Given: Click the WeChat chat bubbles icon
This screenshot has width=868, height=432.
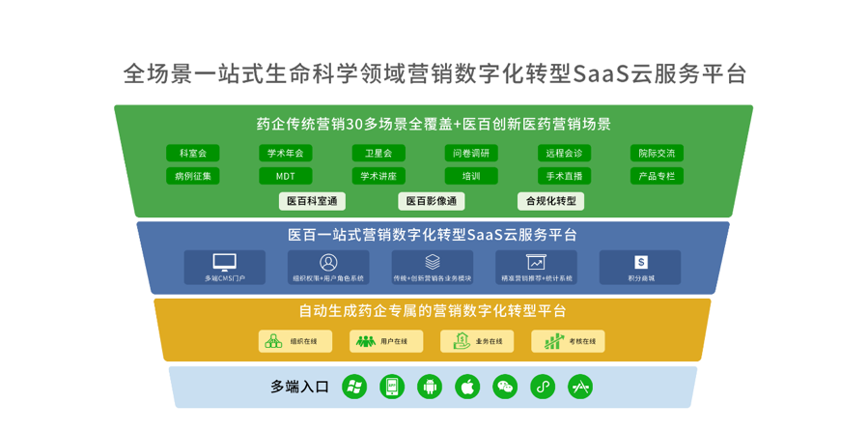Looking at the screenshot, I should pyautogui.click(x=505, y=387).
